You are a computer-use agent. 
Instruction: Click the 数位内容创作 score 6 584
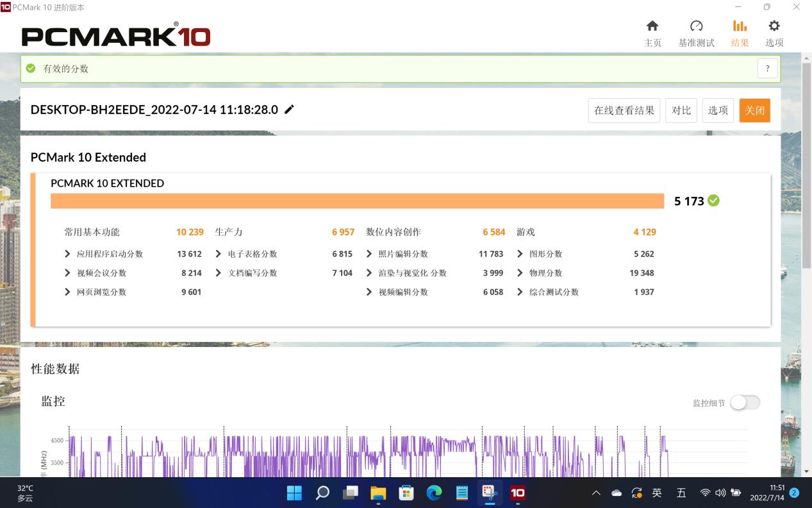[494, 232]
